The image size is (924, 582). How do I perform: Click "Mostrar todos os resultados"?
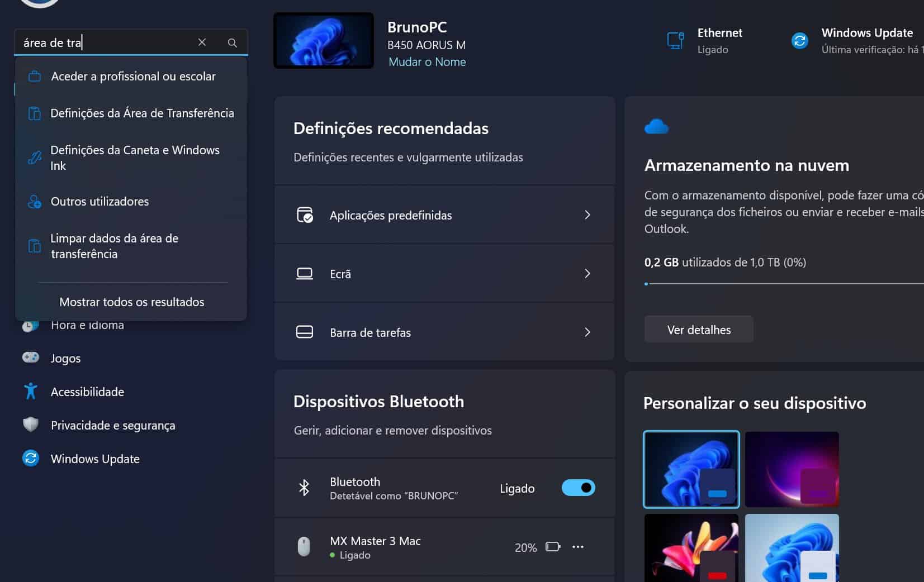click(x=132, y=302)
